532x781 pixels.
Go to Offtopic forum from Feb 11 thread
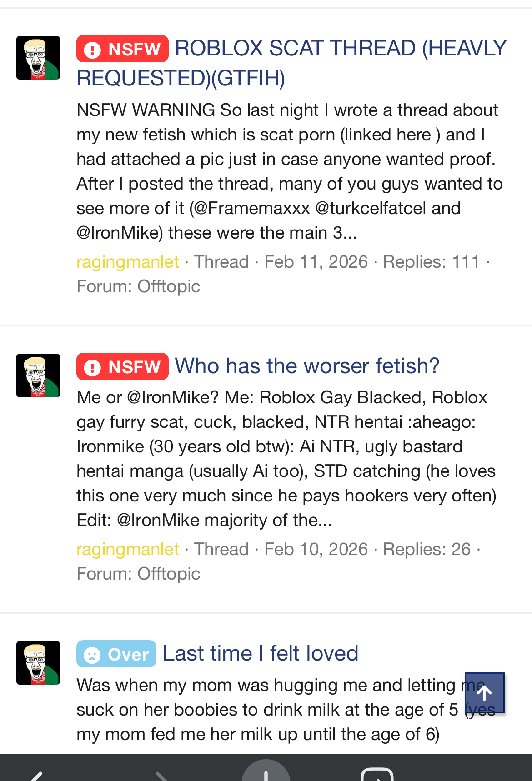[168, 286]
